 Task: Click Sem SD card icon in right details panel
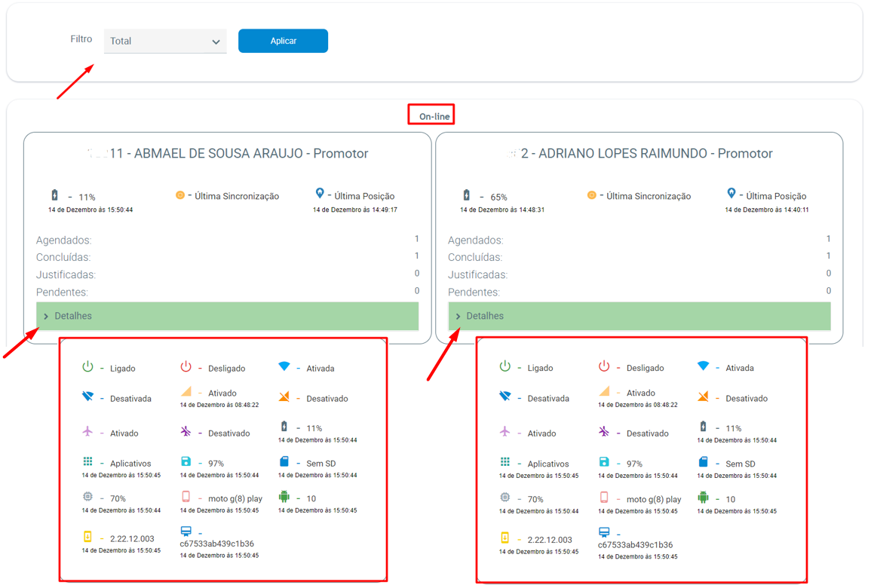[x=703, y=461]
